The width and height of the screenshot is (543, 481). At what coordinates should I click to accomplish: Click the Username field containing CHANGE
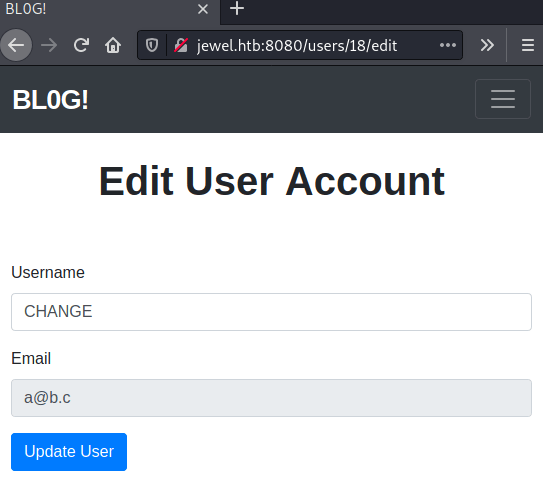[x=271, y=312]
